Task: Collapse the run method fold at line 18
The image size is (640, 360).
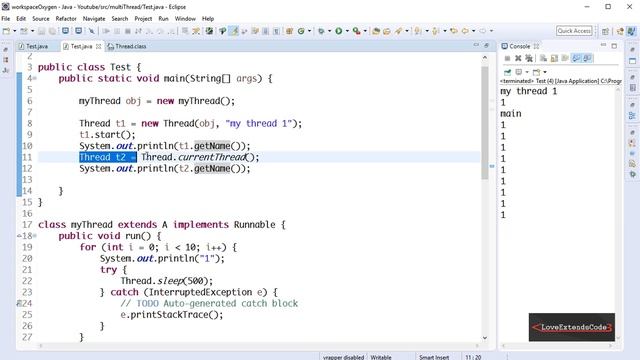Action: click(x=35, y=236)
